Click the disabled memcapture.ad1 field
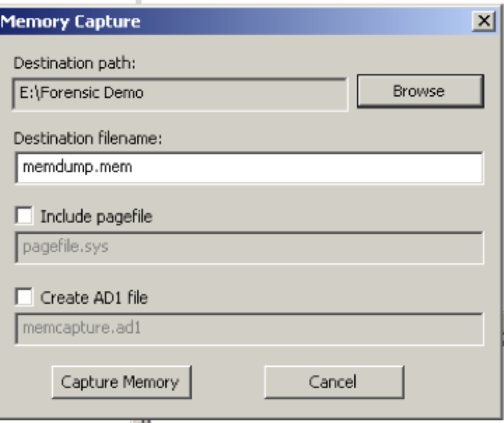Image resolution: width=504 pixels, height=423 pixels. (249, 329)
